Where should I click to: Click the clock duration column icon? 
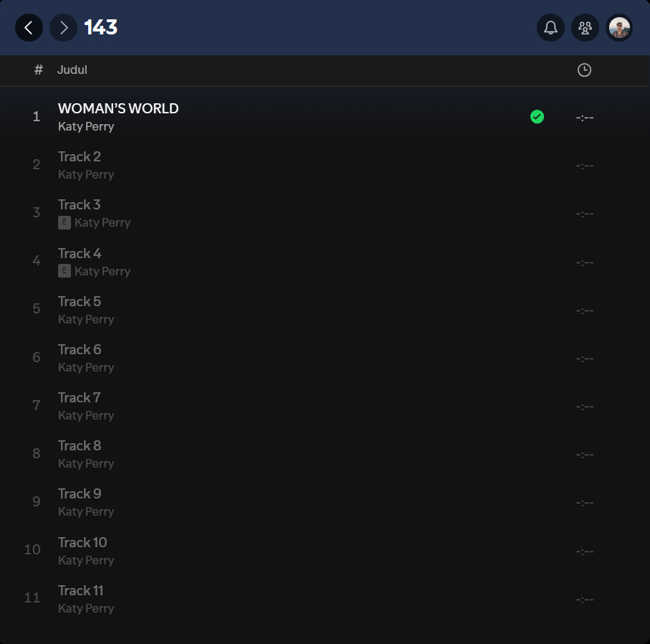pyautogui.click(x=585, y=70)
